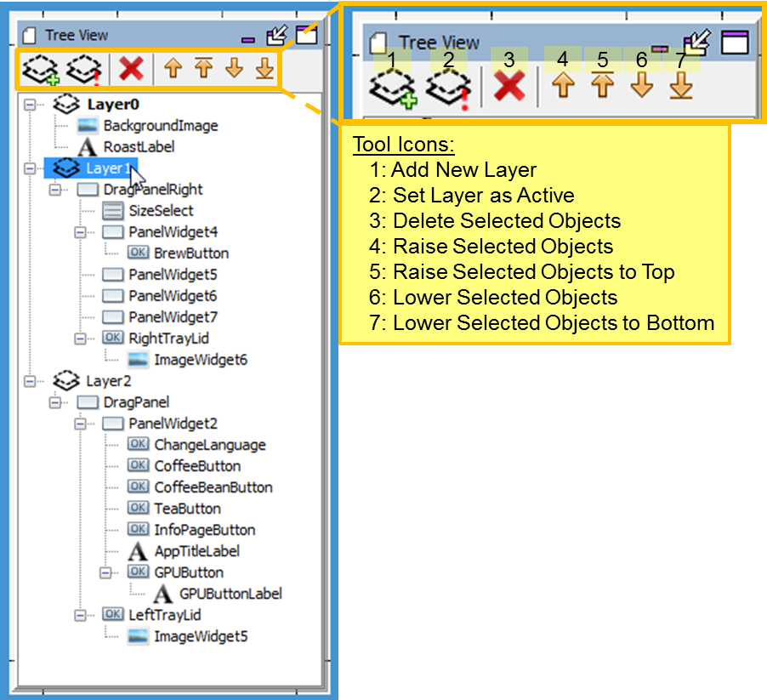Viewport: 767px width, 700px height.
Task: Click Lower Selected Objects arrow in left toolbar
Action: click(x=235, y=68)
